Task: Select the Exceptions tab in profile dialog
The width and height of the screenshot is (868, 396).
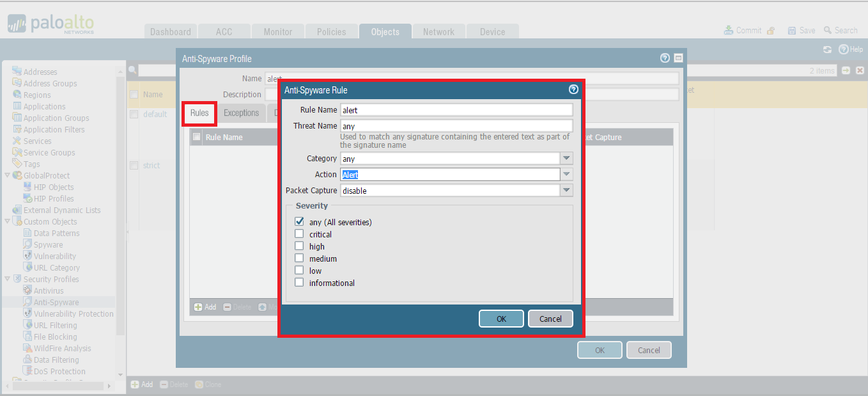Action: click(241, 113)
